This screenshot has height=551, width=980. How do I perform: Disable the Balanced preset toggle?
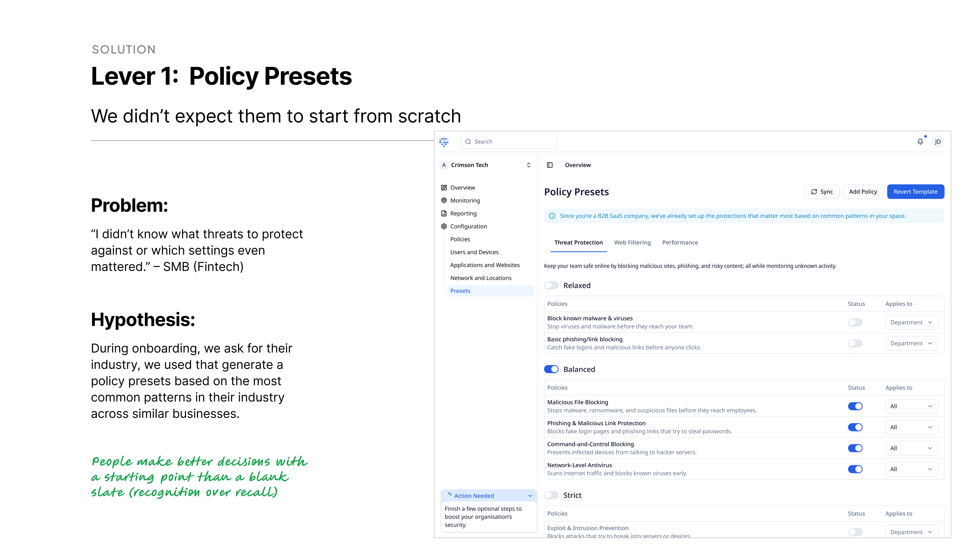pos(551,369)
